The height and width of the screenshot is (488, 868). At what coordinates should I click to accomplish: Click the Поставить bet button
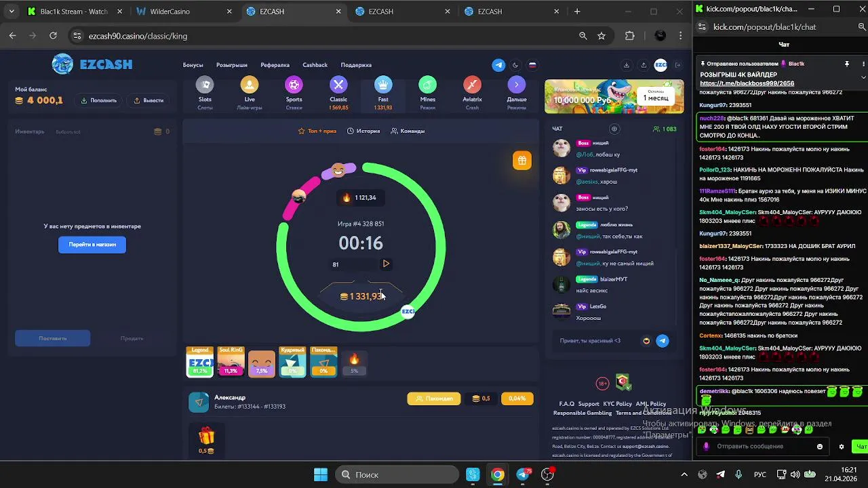[53, 338]
